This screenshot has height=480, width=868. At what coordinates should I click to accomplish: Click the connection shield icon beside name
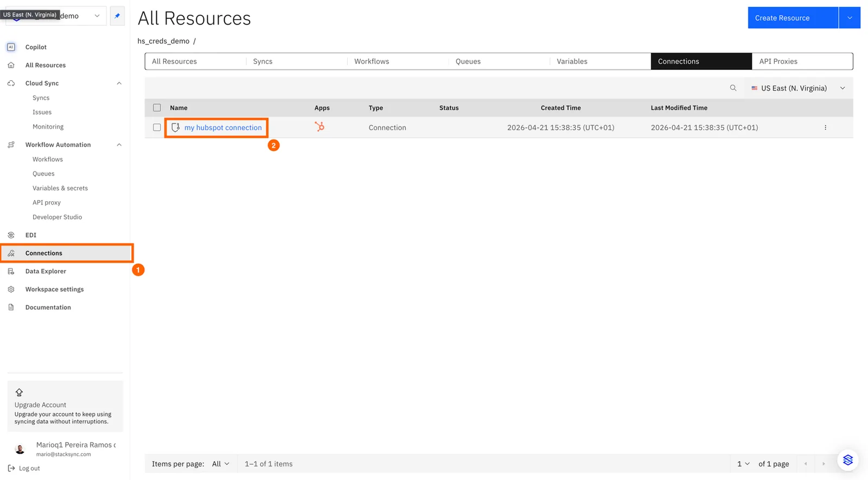(175, 127)
